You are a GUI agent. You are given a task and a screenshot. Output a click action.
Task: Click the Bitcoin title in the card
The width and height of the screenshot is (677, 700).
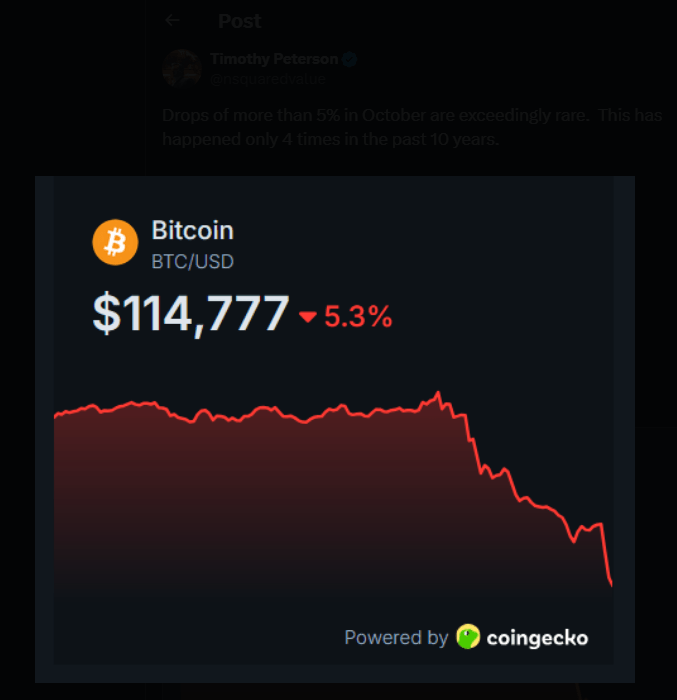(192, 230)
